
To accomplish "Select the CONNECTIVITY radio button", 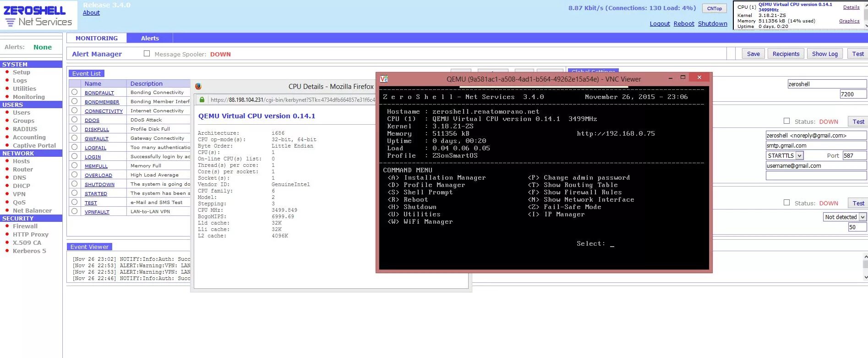I will coord(74,110).
